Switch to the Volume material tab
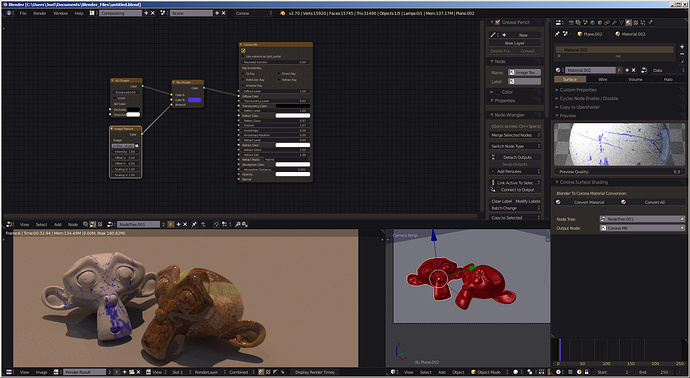Image resolution: width=690 pixels, height=378 pixels. pyautogui.click(x=635, y=79)
